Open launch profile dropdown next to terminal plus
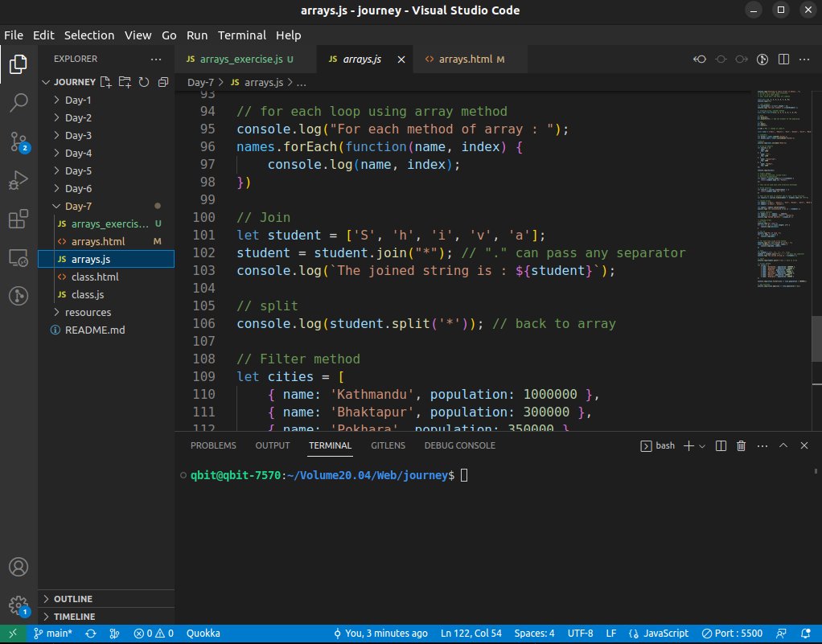This screenshot has width=822, height=644. tap(702, 446)
